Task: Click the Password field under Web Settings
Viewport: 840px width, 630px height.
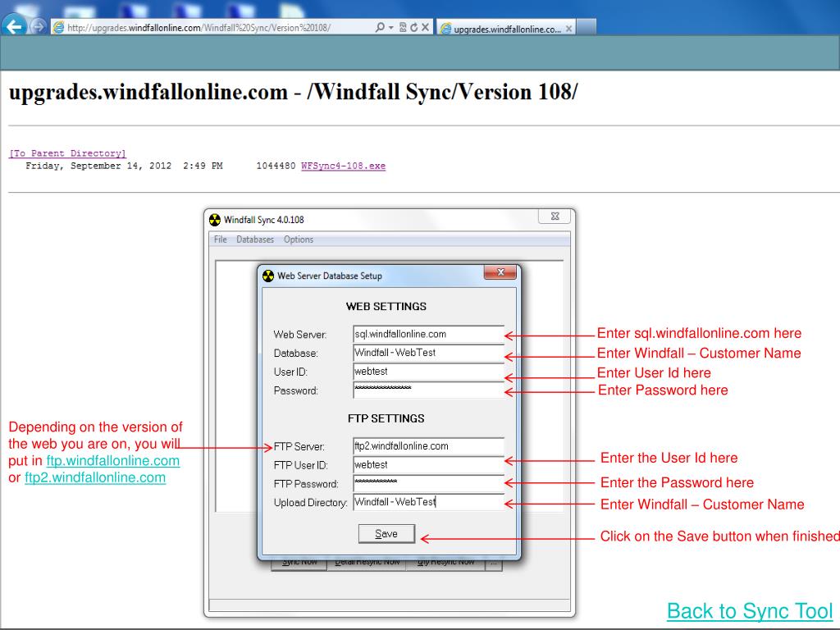Action: pyautogui.click(x=428, y=390)
